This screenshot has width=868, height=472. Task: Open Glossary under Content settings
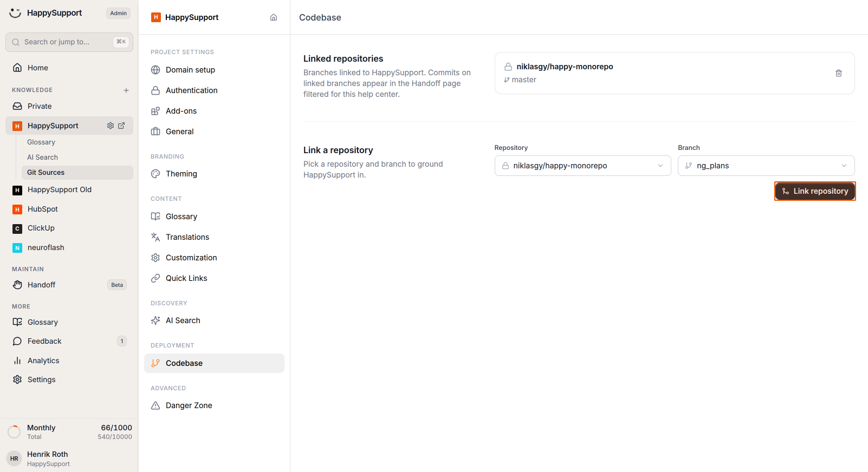pyautogui.click(x=214, y=217)
